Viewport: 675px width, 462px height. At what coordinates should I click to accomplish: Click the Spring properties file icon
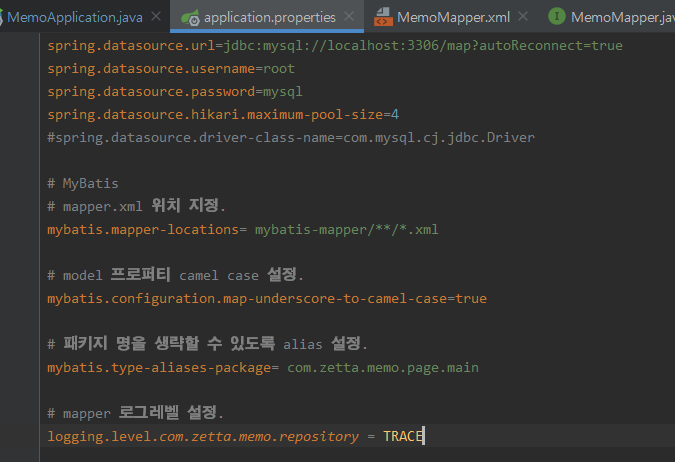pyautogui.click(x=190, y=18)
